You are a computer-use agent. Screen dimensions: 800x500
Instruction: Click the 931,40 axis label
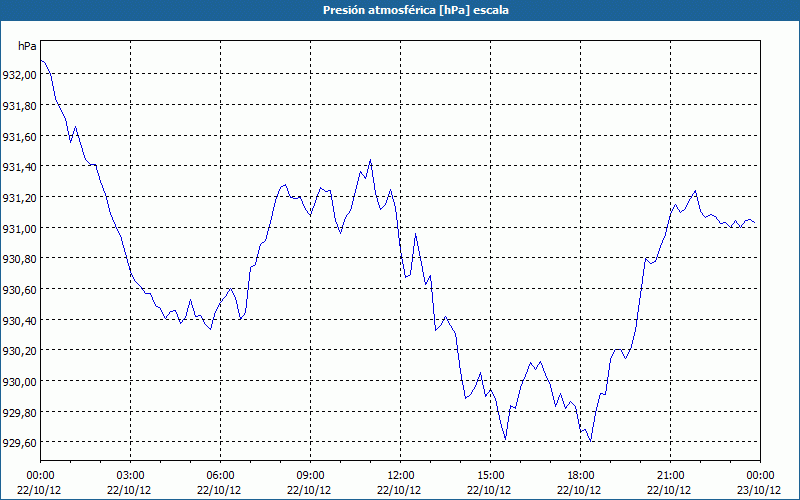tap(19, 167)
